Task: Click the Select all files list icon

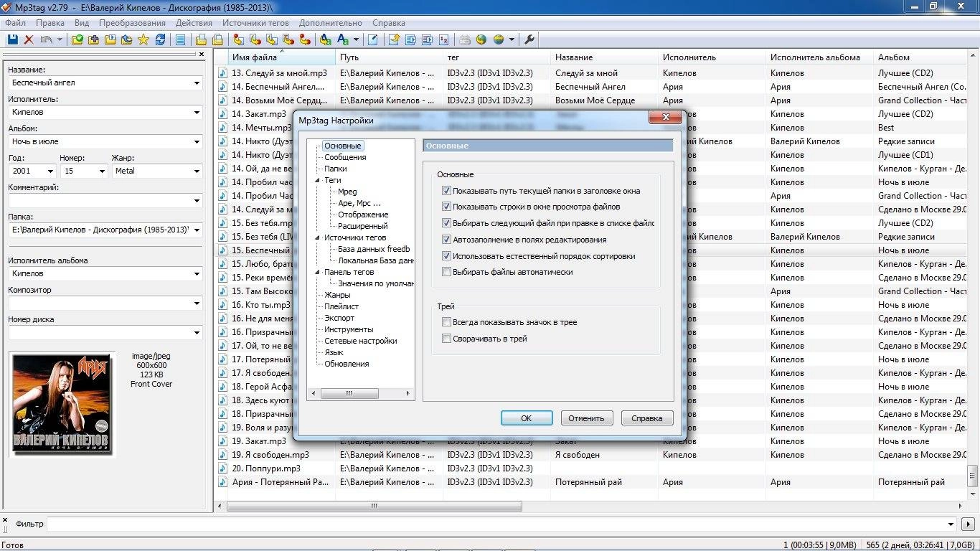Action: [x=180, y=39]
